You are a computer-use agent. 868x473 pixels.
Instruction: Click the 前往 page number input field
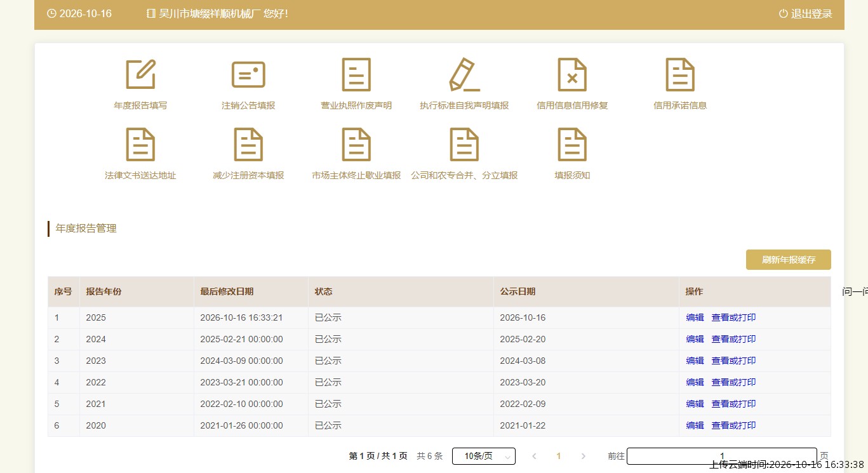[722, 456]
